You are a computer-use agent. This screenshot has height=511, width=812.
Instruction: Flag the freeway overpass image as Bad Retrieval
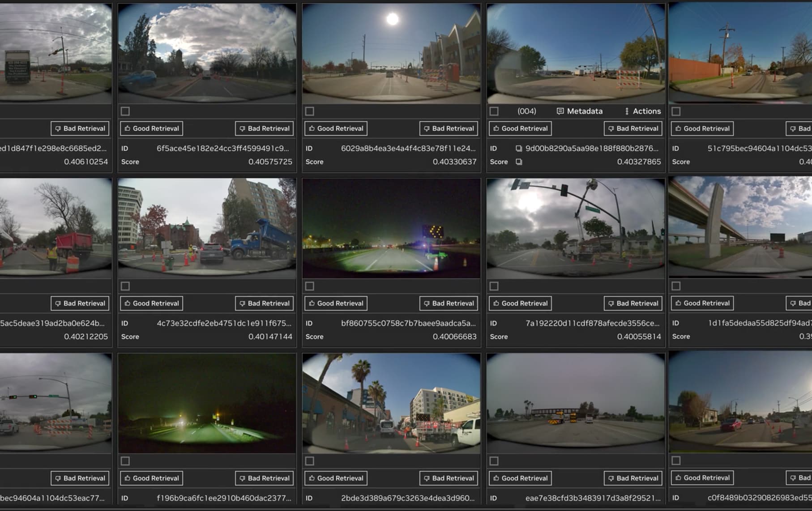(801, 303)
